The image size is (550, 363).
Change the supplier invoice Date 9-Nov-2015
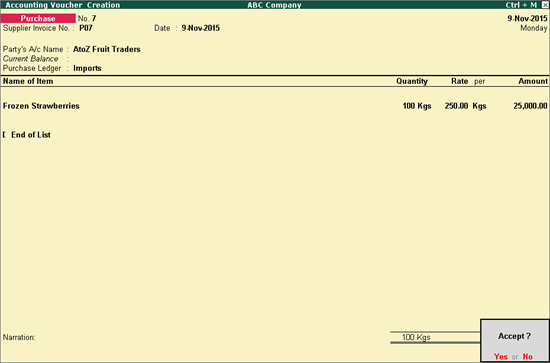[x=201, y=28]
